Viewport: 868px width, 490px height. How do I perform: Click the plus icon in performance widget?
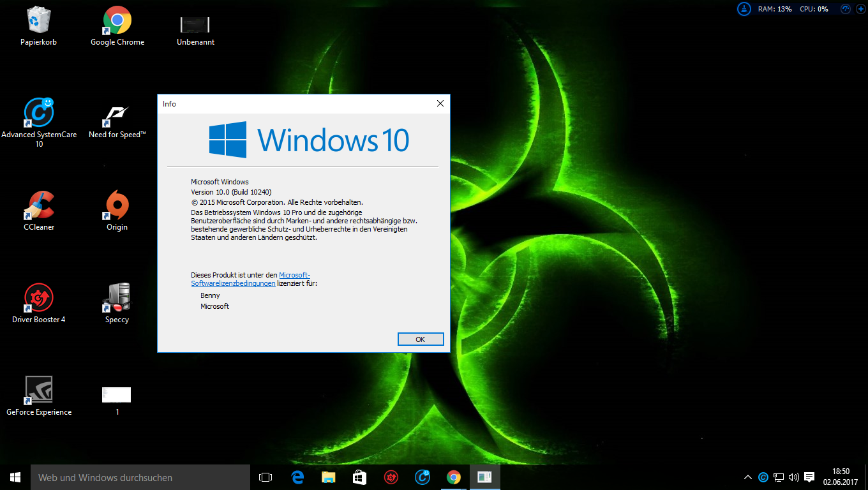point(860,9)
